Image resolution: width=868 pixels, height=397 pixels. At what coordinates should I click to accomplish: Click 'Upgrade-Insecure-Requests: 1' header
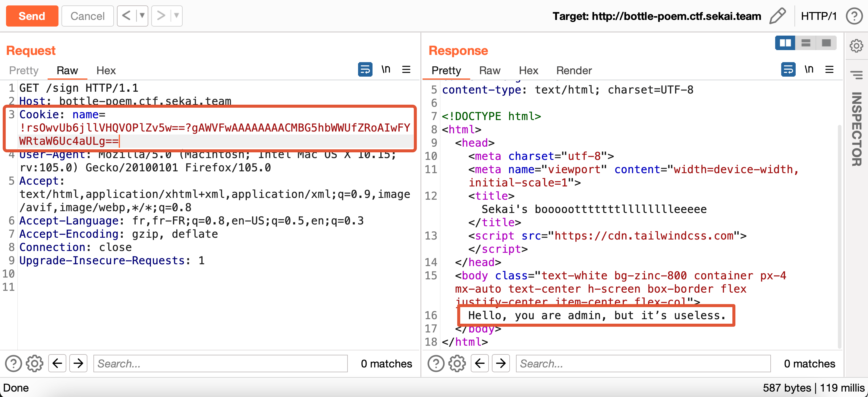coord(112,260)
